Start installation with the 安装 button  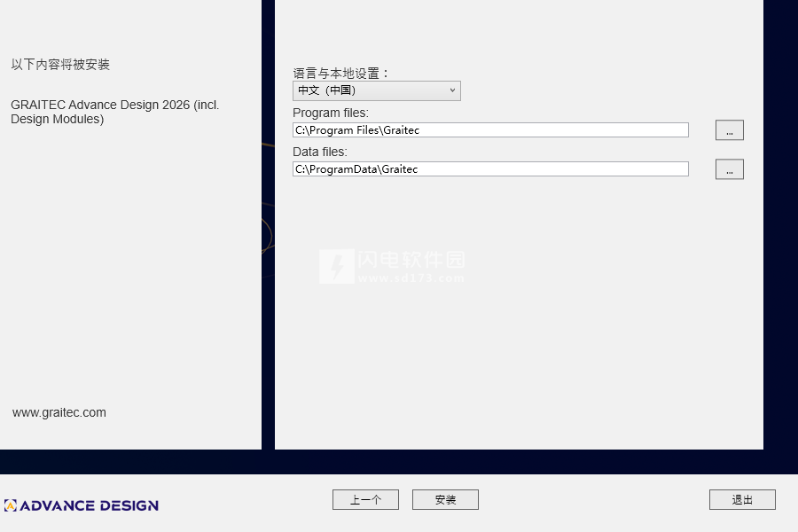445,499
